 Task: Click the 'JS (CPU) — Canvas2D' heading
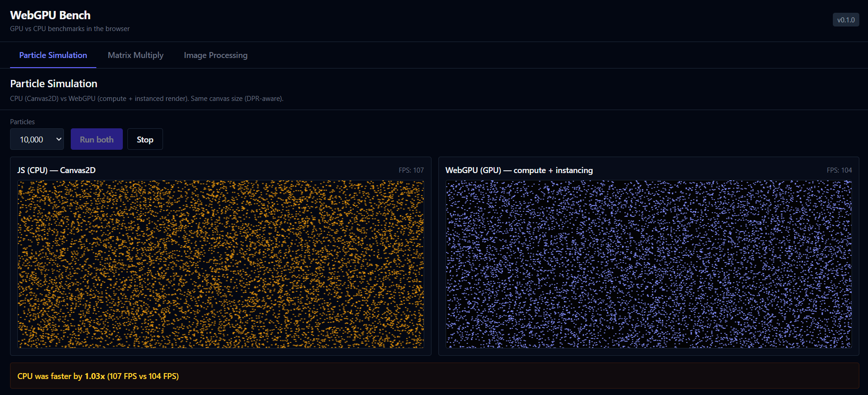pyautogui.click(x=57, y=170)
